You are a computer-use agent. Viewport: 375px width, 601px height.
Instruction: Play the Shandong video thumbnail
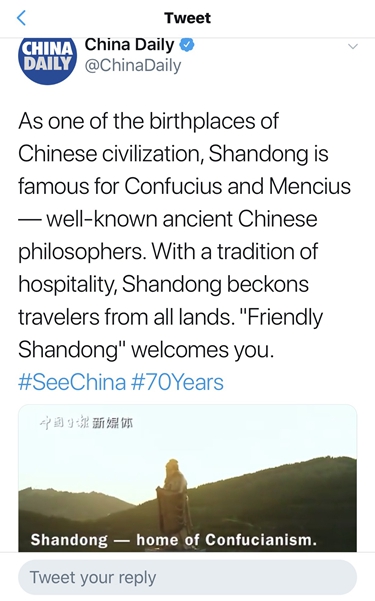click(x=188, y=478)
